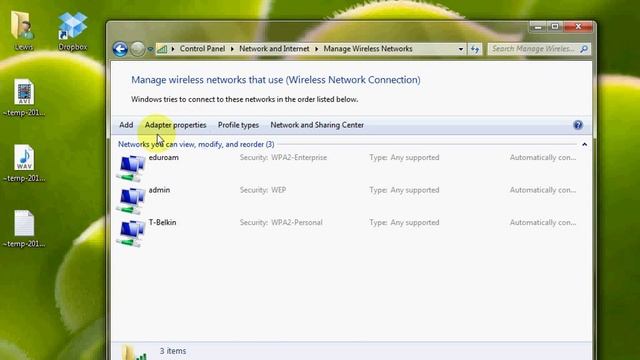The width and height of the screenshot is (640, 360).
Task: Open the Control Panel breadcrumb
Action: (x=202, y=49)
